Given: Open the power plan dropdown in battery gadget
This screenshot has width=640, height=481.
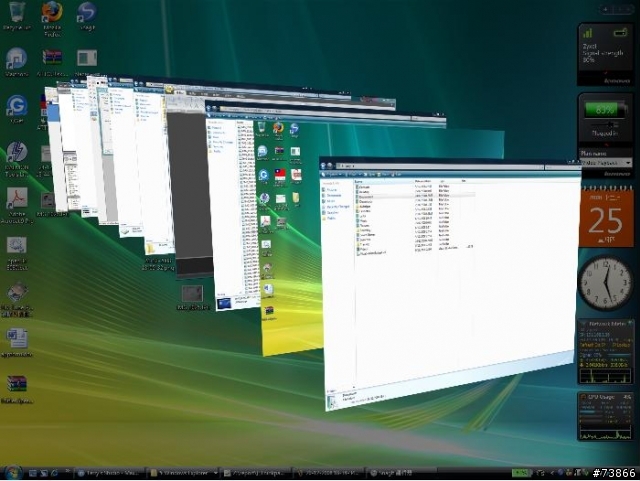Looking at the screenshot, I should [x=606, y=163].
